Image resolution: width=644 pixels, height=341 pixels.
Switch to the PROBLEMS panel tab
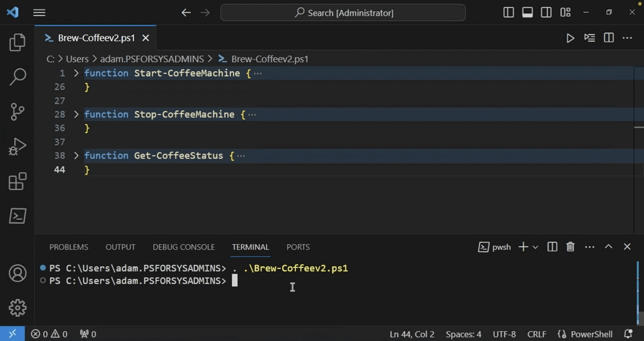[69, 247]
